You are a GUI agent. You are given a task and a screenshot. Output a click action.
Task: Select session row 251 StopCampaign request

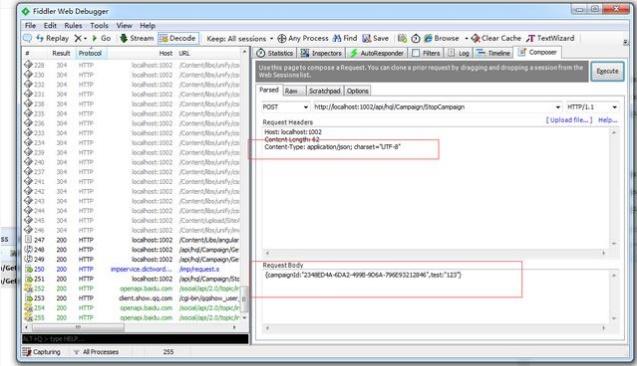132,279
